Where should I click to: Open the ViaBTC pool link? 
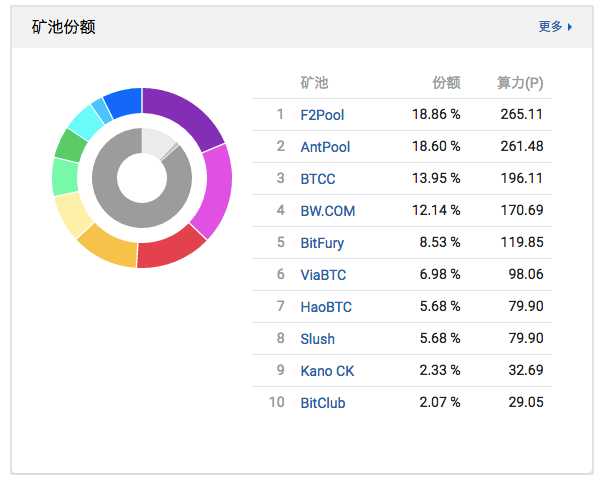click(323, 275)
